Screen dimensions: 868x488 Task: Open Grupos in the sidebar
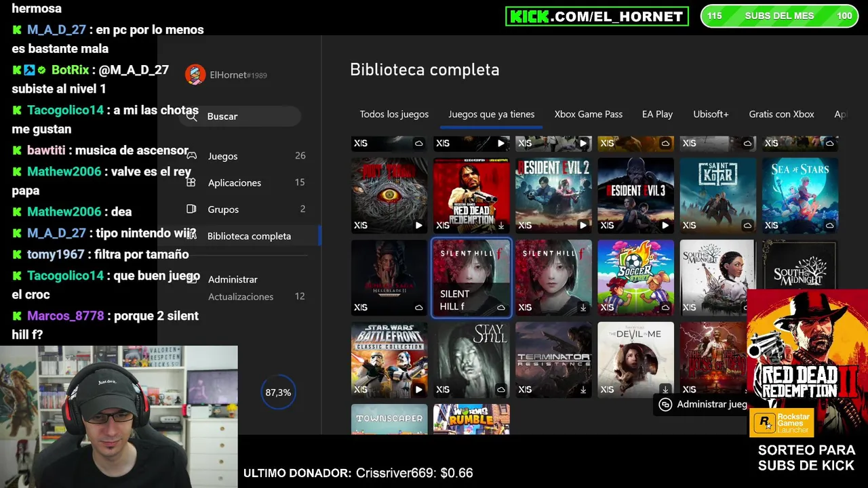pyautogui.click(x=245, y=209)
